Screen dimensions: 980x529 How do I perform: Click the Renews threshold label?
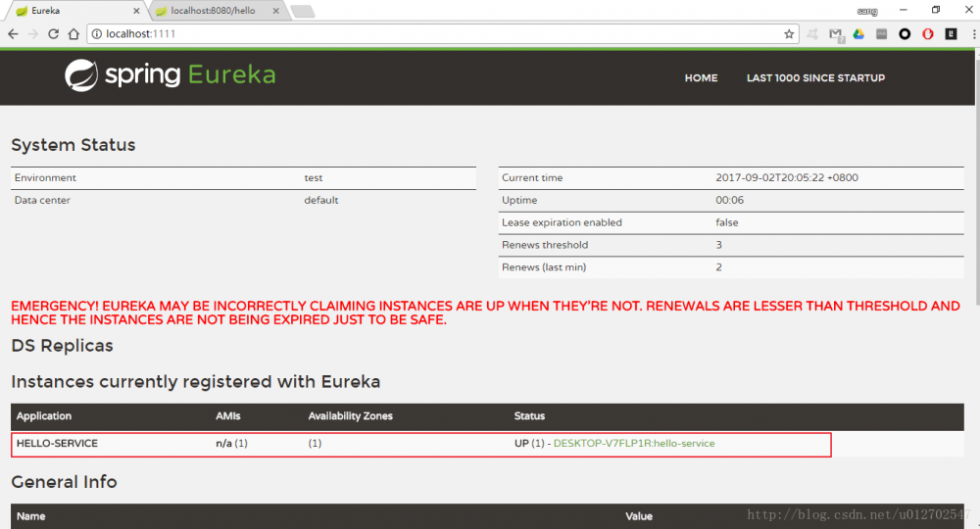[x=545, y=245]
